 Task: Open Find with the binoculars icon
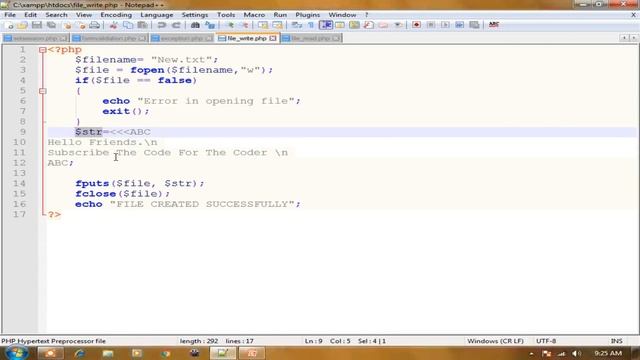[195, 25]
